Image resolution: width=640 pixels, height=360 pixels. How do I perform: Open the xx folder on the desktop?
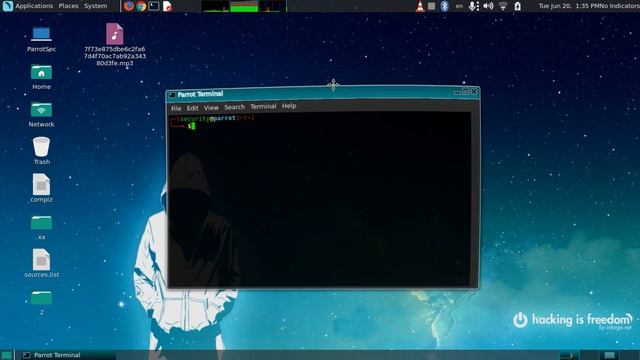pos(41,222)
